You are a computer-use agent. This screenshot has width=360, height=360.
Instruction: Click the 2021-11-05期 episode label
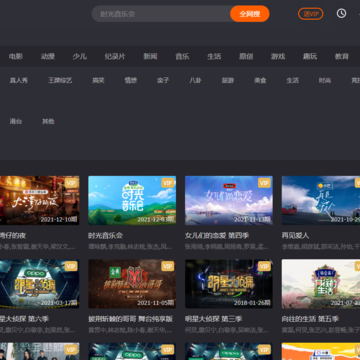156,303
